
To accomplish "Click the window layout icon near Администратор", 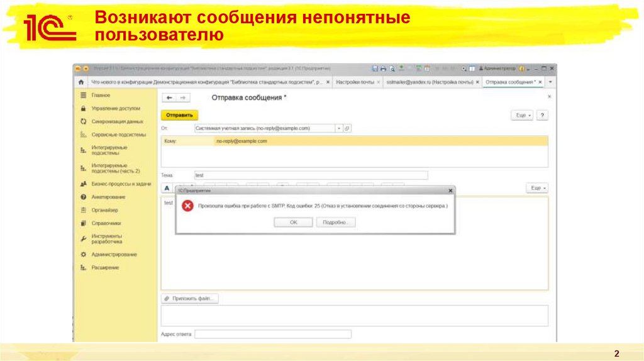I will pos(472,69).
